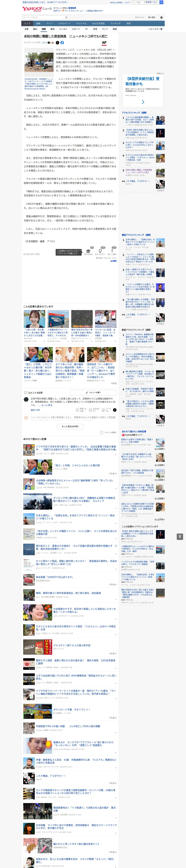The width and height of the screenshot is (186, 868).
Task: Click the keyword search magnifier icon
Action: (x=66, y=17)
